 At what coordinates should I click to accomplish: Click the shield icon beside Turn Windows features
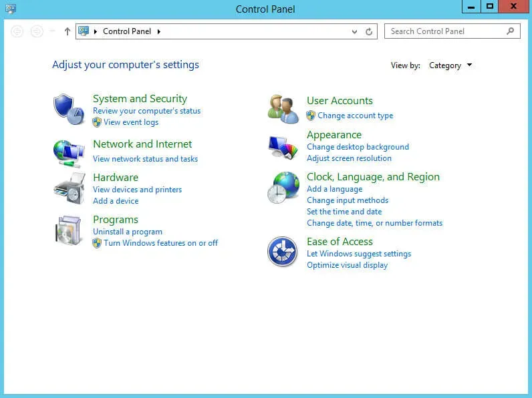pos(97,243)
